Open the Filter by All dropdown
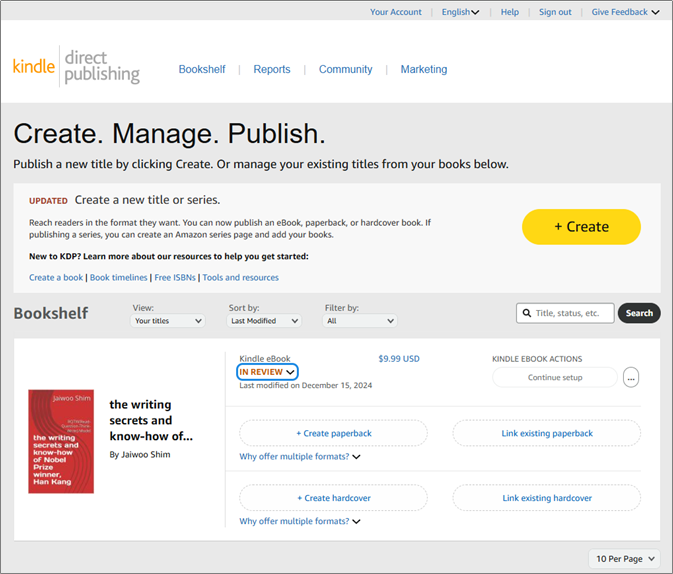Viewport: 673px width, 574px height. (x=360, y=321)
